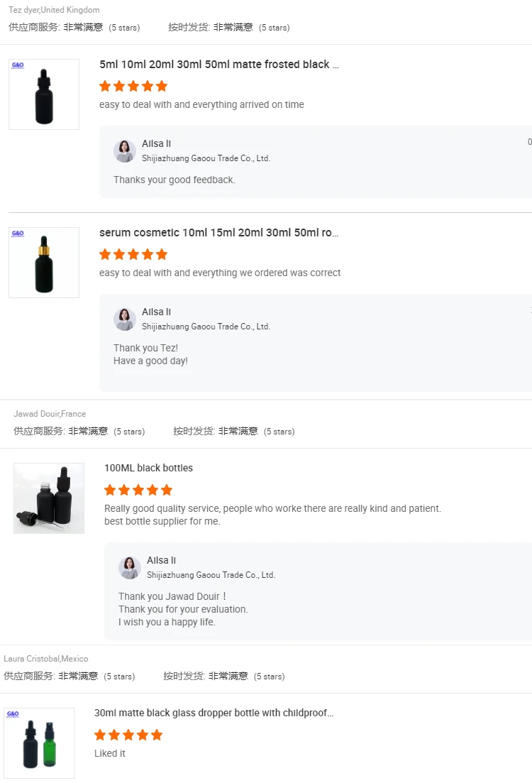532x783 pixels.
Task: Open "5ml 10ml 20ml 30ml 50ml matte frosted black" title
Action: point(219,65)
